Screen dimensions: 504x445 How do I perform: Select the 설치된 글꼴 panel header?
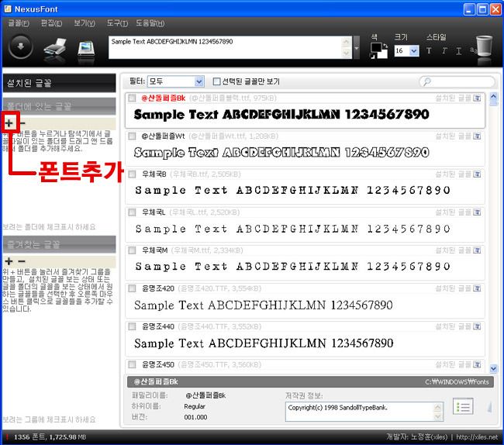(59, 83)
